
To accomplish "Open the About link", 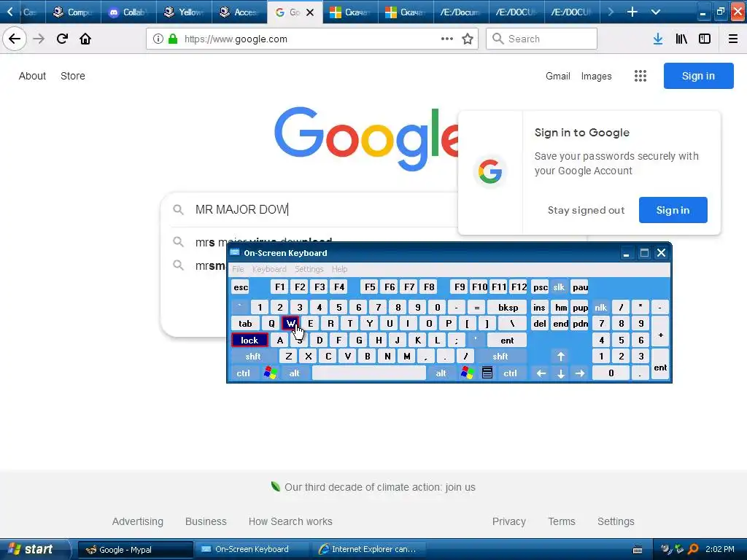I will click(x=32, y=76).
